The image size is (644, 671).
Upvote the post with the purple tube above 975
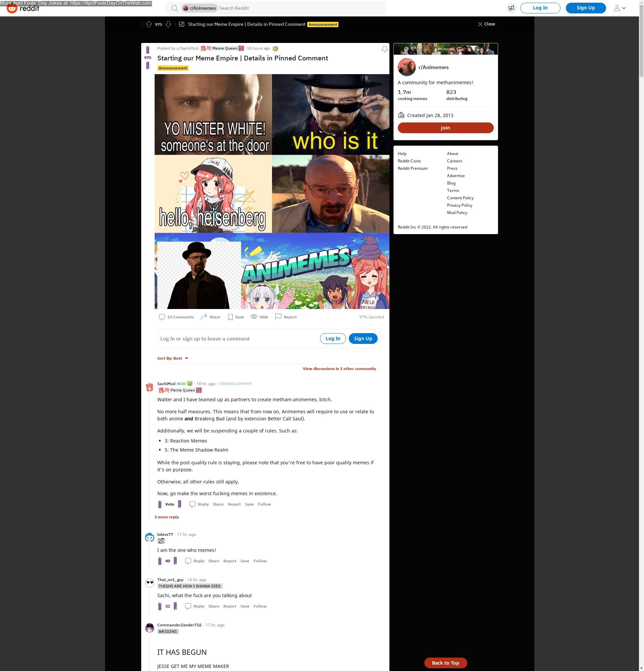[148, 50]
